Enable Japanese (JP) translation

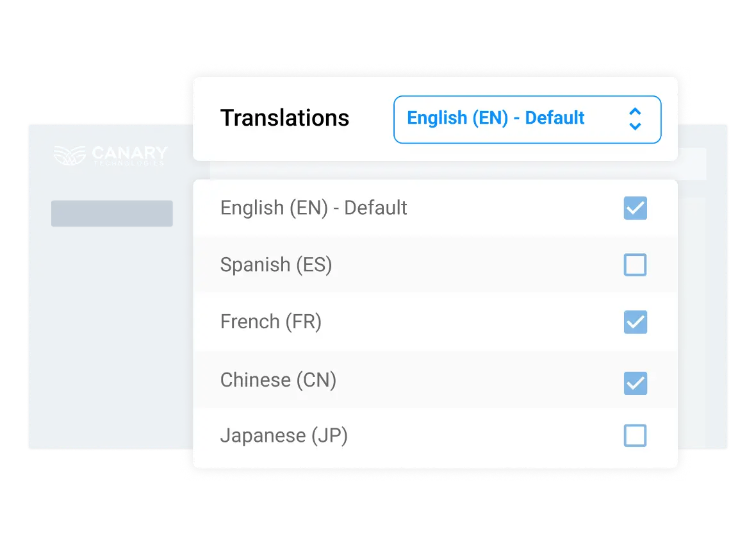635,435
